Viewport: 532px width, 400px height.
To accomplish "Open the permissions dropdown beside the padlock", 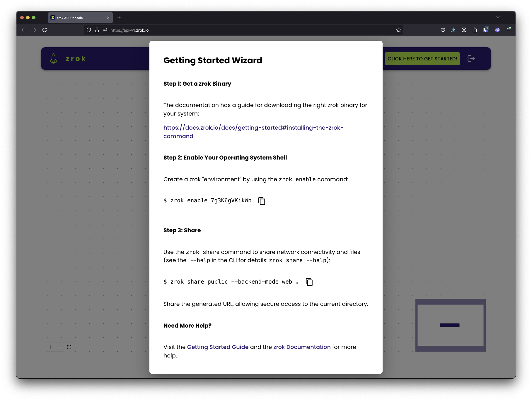I will tap(105, 30).
